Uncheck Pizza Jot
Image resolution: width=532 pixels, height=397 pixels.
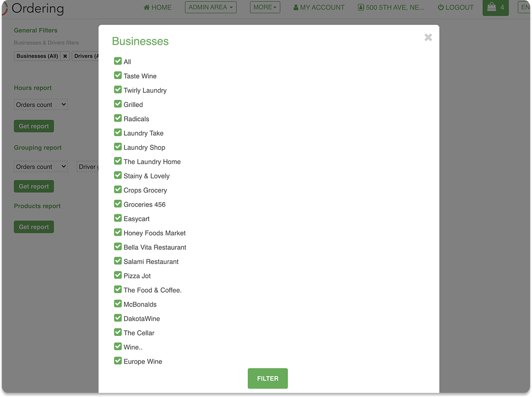(x=118, y=275)
